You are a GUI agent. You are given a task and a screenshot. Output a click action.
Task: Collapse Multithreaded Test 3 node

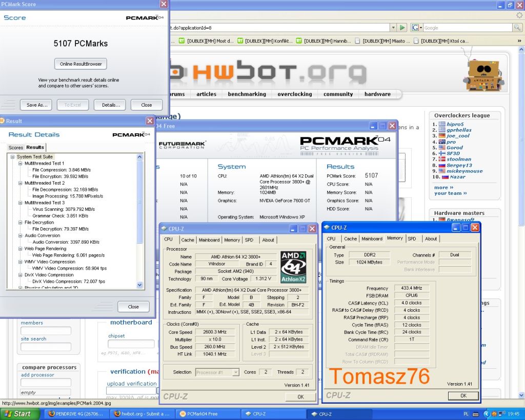pos(20,203)
